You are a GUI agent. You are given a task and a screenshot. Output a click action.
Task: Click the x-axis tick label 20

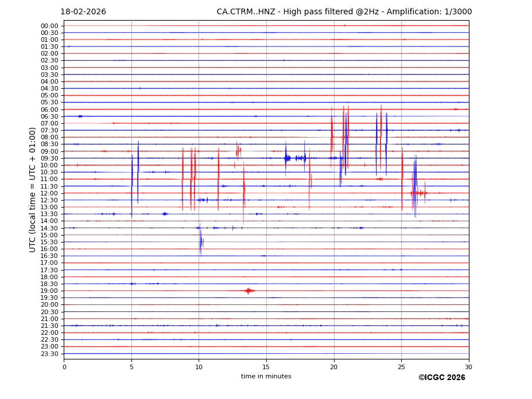pyautogui.click(x=333, y=367)
